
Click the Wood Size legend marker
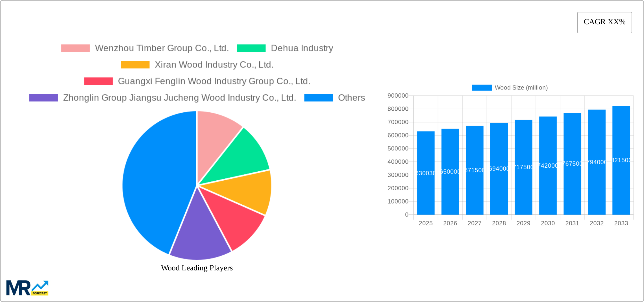tap(481, 87)
